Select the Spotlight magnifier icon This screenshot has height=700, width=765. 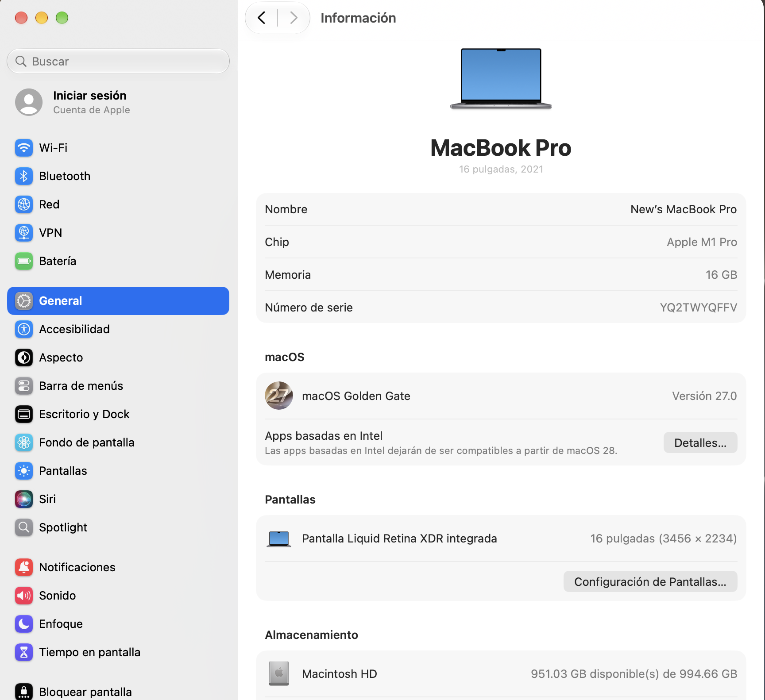click(24, 527)
